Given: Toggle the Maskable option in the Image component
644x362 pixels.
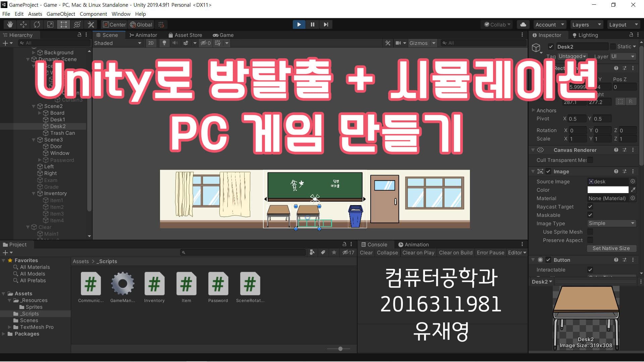Looking at the screenshot, I should point(590,215).
